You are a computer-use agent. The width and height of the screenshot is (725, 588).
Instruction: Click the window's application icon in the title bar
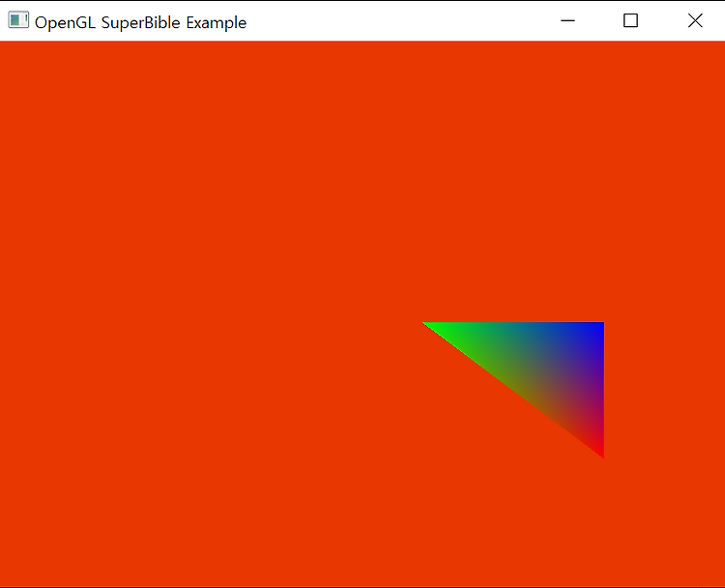(x=18, y=20)
